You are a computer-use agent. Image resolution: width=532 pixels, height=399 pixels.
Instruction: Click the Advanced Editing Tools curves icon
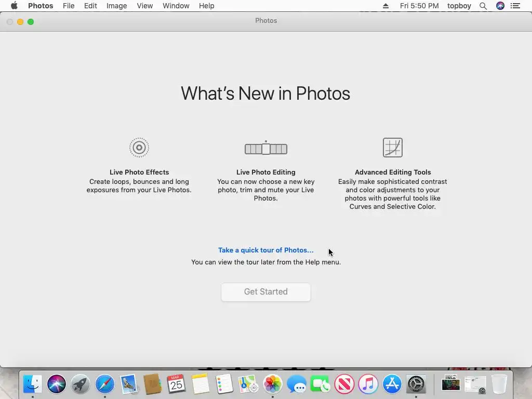point(393,148)
